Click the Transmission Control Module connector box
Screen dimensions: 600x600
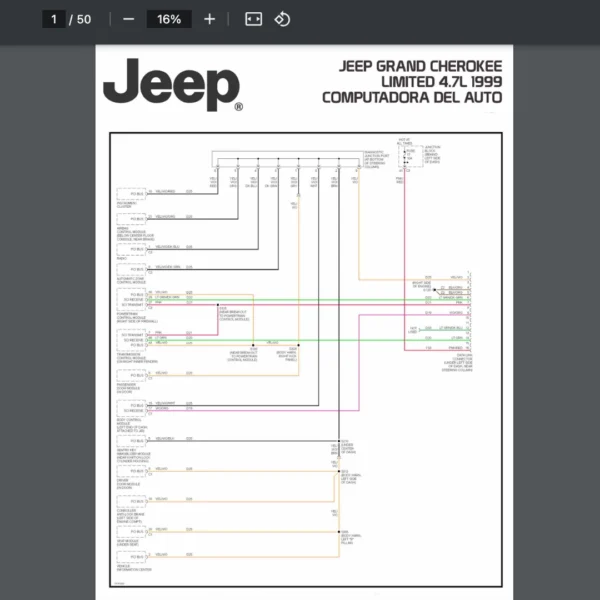[131, 339]
